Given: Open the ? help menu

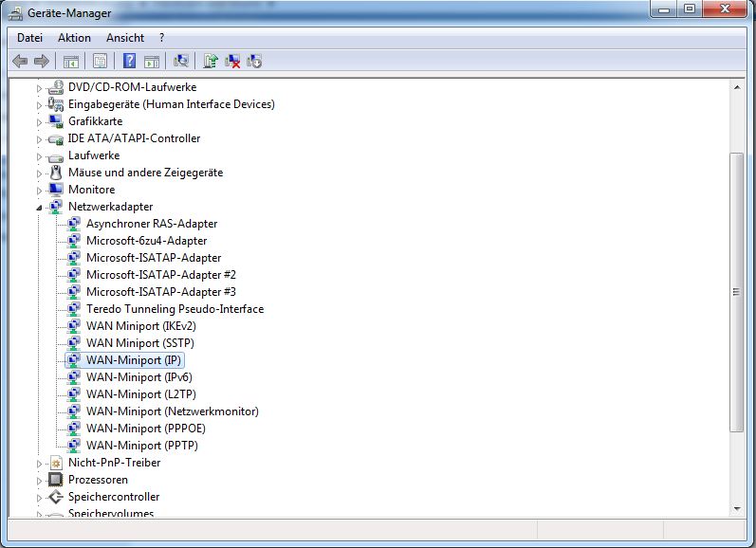Looking at the screenshot, I should click(x=161, y=38).
